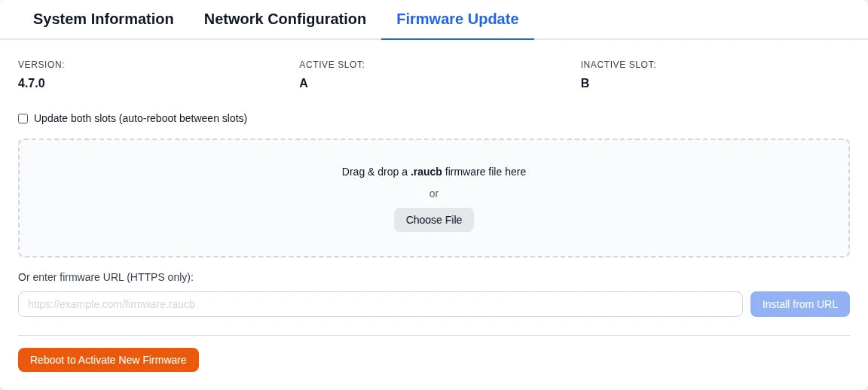Select the Firmware Update tab

coord(457,20)
